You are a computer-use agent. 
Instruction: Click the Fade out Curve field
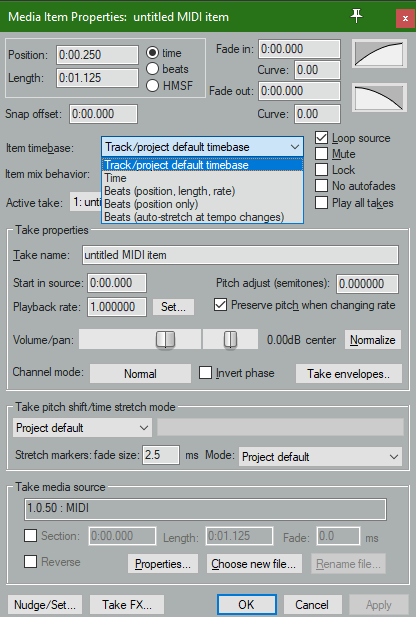(x=317, y=114)
